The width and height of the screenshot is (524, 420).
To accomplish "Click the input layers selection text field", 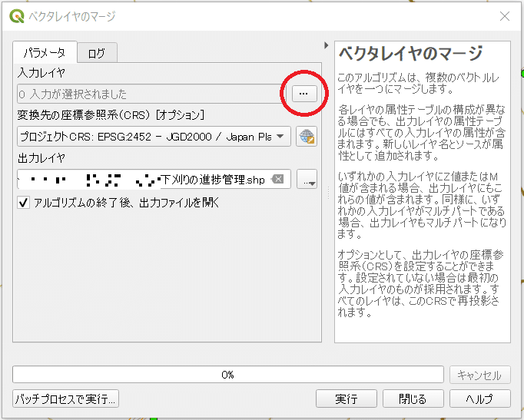I will click(x=152, y=94).
